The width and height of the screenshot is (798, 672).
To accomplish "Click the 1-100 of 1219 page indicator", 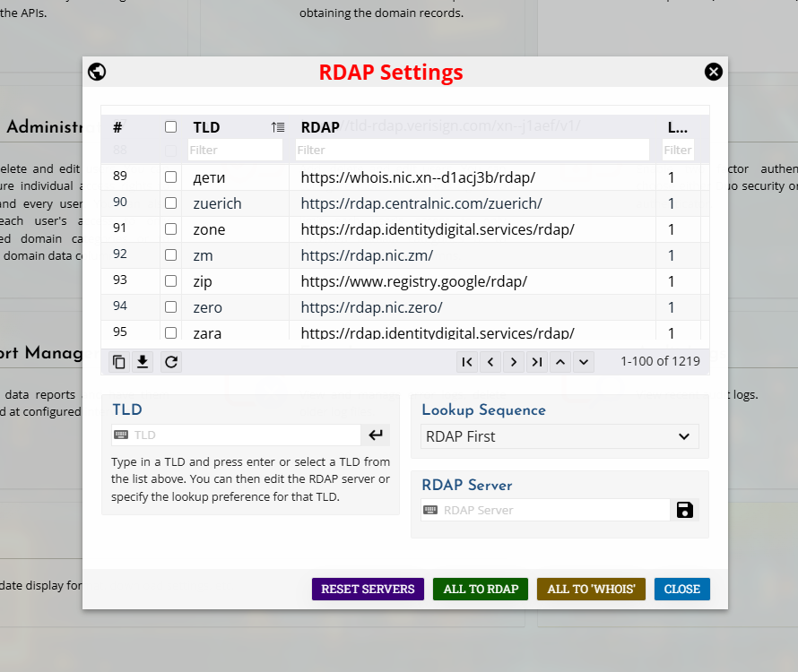I will (x=660, y=361).
